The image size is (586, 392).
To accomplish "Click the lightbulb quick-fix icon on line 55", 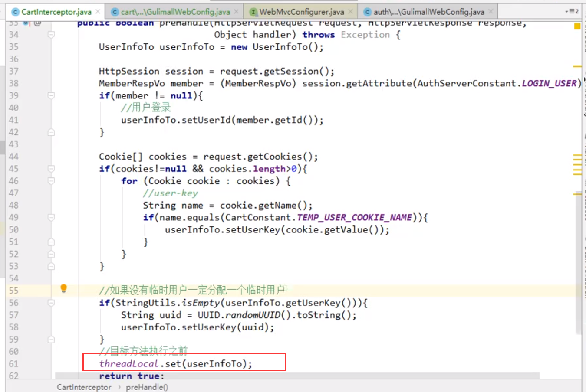I will point(64,289).
